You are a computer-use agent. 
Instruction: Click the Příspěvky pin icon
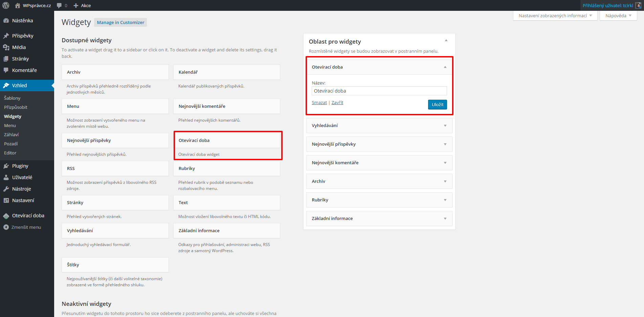(6, 36)
